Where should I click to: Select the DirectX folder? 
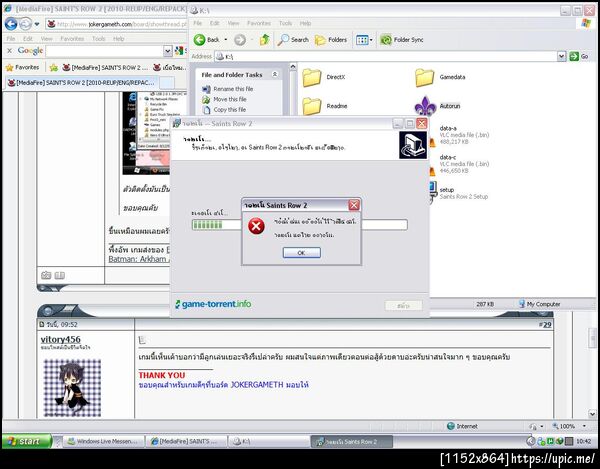(324, 77)
